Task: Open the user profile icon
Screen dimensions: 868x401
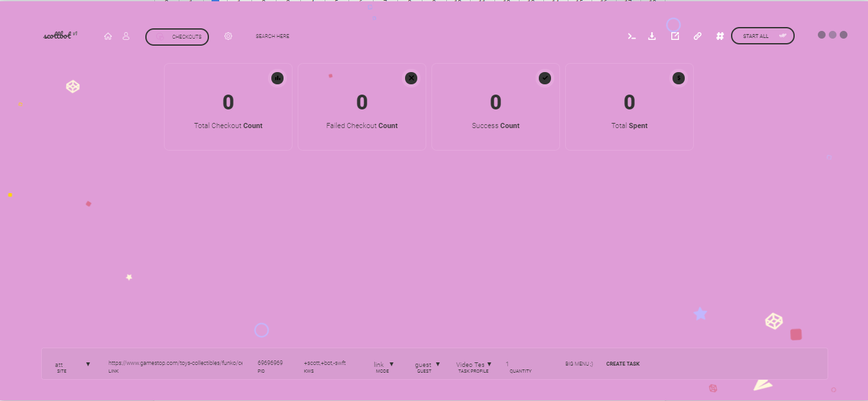Action: pyautogui.click(x=126, y=37)
